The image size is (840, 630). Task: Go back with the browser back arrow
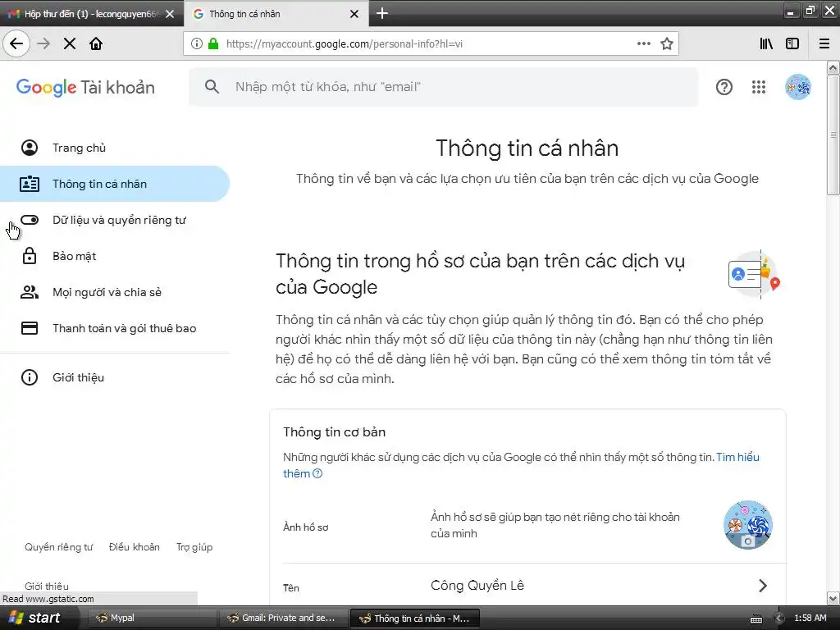click(x=16, y=43)
